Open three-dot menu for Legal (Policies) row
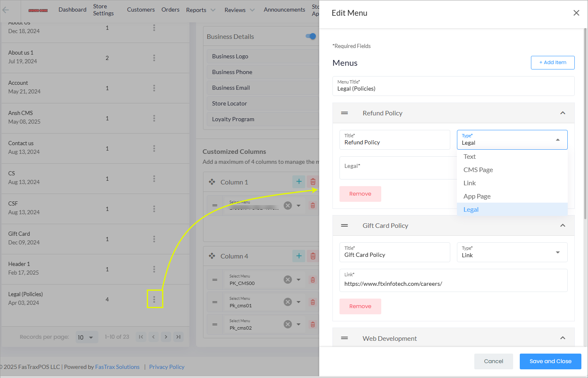This screenshot has width=588, height=378. tap(154, 299)
